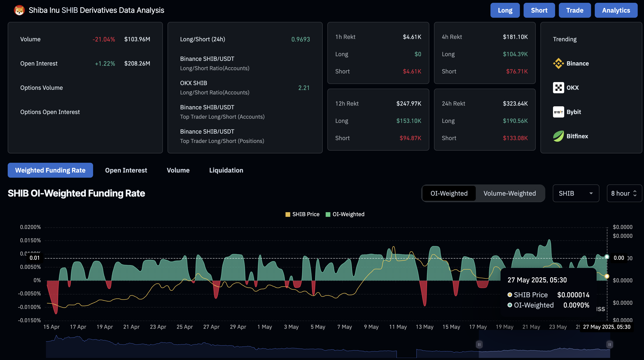Click the Analytics button

coord(616,10)
